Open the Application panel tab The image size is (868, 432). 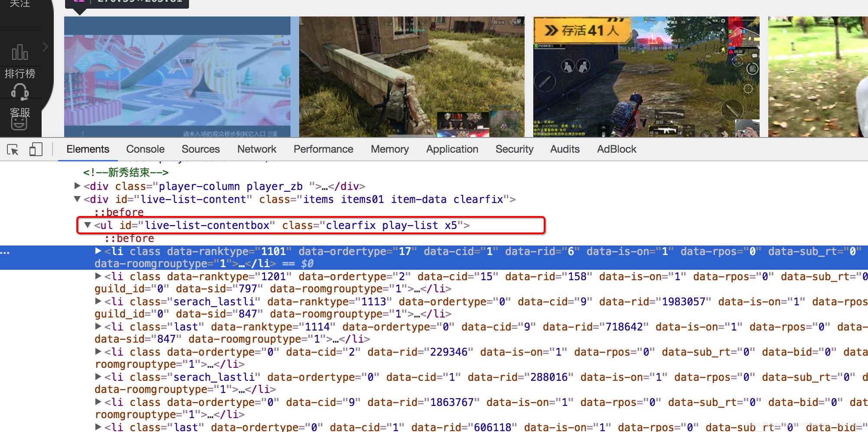(452, 149)
